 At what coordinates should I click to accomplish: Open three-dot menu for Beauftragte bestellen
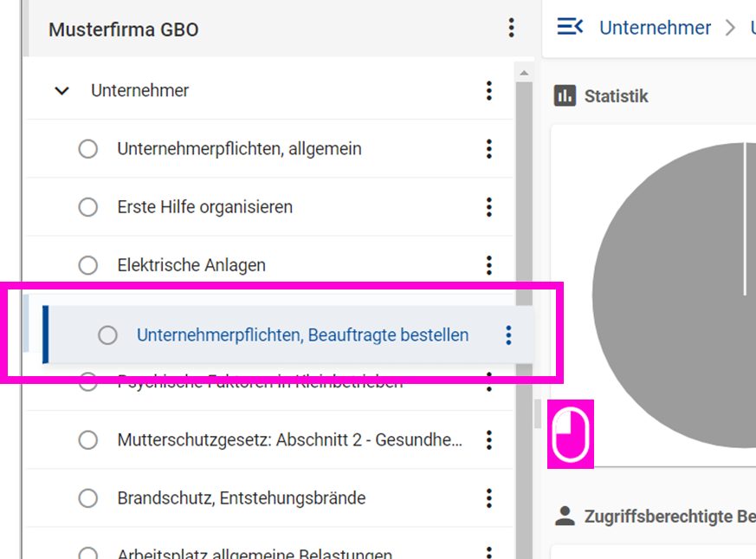tap(508, 335)
